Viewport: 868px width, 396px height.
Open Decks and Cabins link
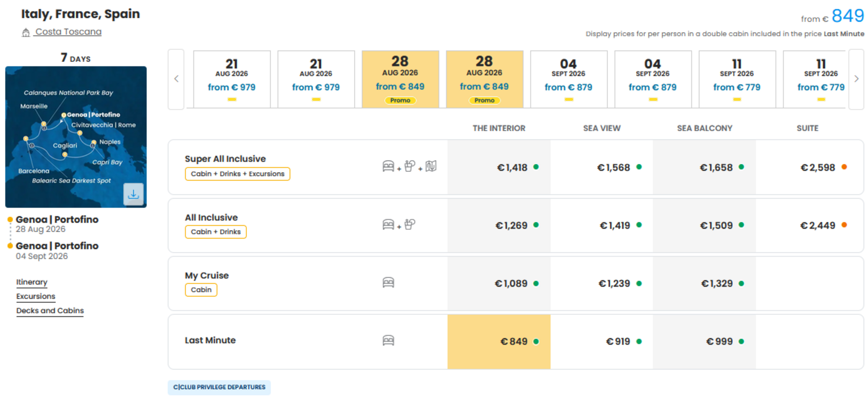coord(50,311)
